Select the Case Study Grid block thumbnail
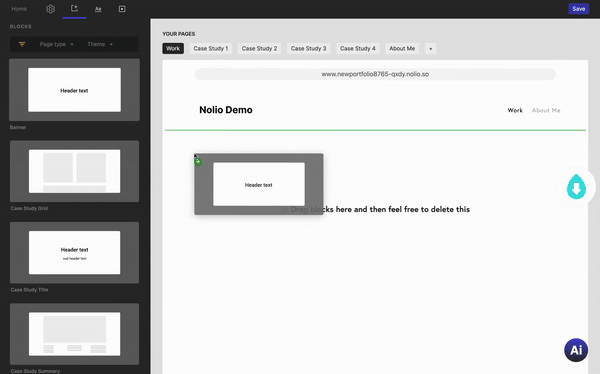600x374 pixels. pos(74,171)
